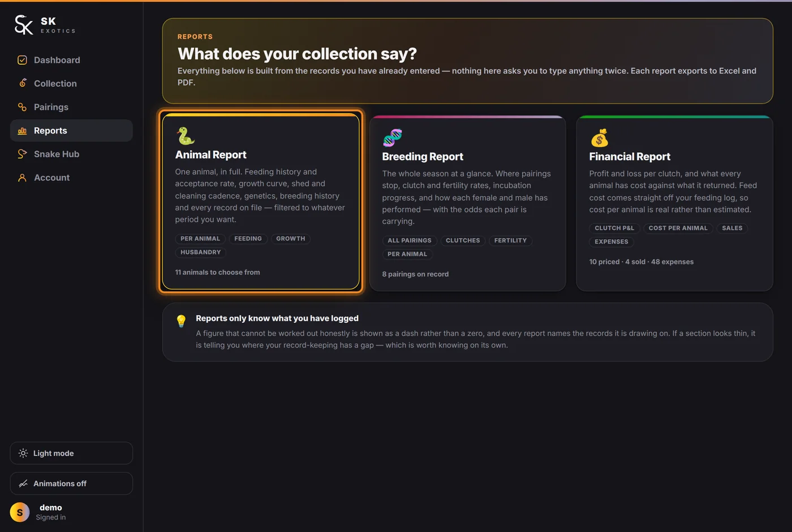
Task: Select Reports in the sidebar
Action: [71, 131]
